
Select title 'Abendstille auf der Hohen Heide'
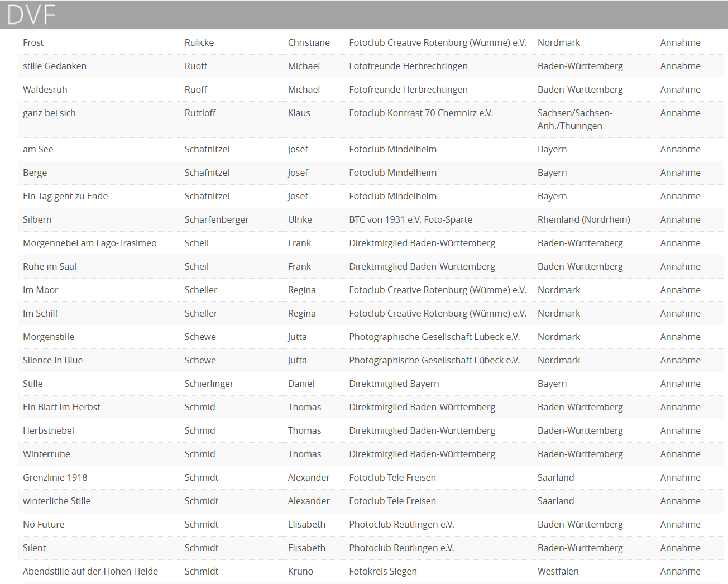(x=90, y=571)
